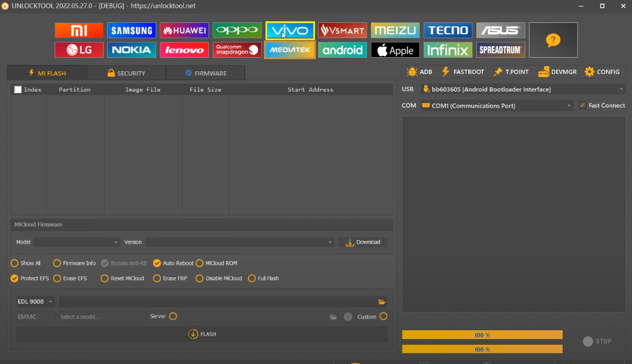Click the lower 100% progress bar
632x364 pixels.
(482, 349)
